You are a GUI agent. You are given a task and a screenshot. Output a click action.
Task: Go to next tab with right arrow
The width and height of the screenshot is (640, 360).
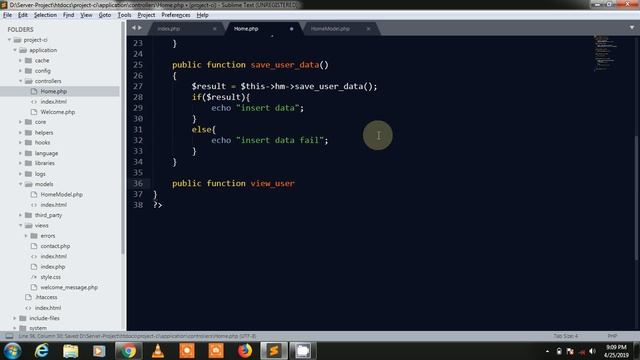click(x=140, y=28)
